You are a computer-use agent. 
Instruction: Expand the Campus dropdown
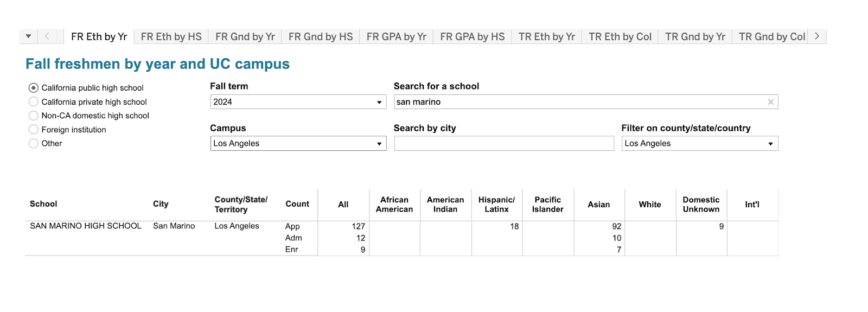[298, 143]
